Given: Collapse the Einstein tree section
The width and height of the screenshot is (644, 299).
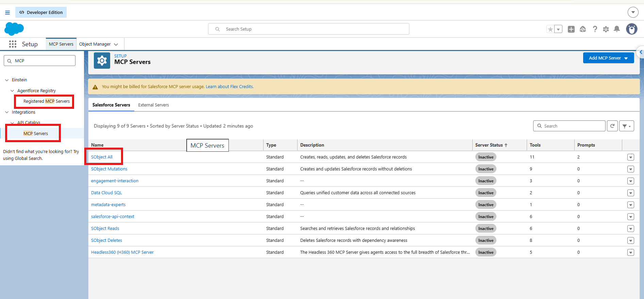Looking at the screenshot, I should (x=7, y=80).
